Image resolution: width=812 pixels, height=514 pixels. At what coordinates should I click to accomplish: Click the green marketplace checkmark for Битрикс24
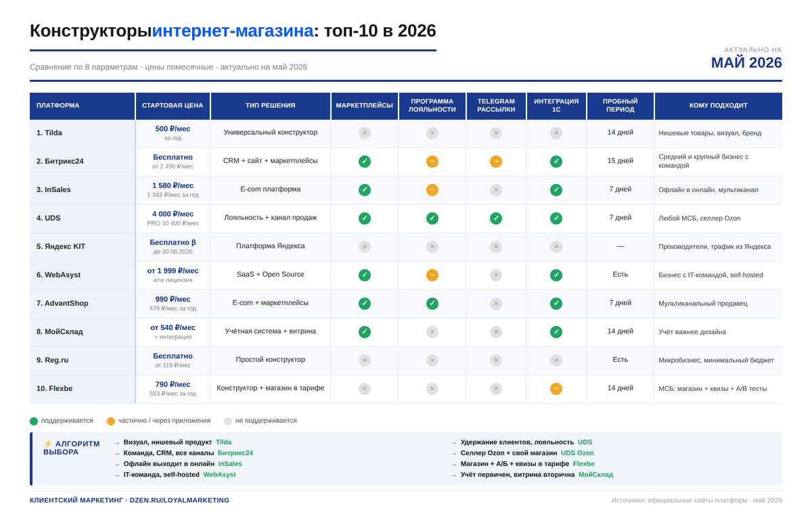[365, 162]
